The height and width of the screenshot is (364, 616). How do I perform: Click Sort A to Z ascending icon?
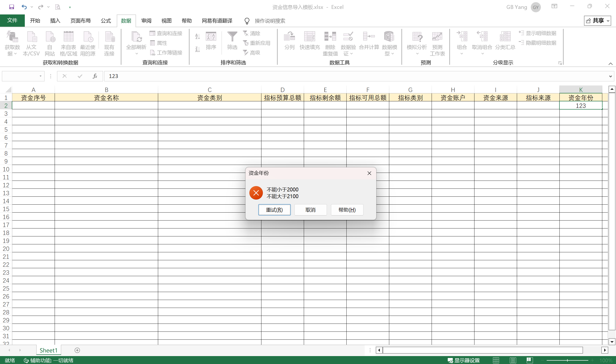tap(198, 37)
